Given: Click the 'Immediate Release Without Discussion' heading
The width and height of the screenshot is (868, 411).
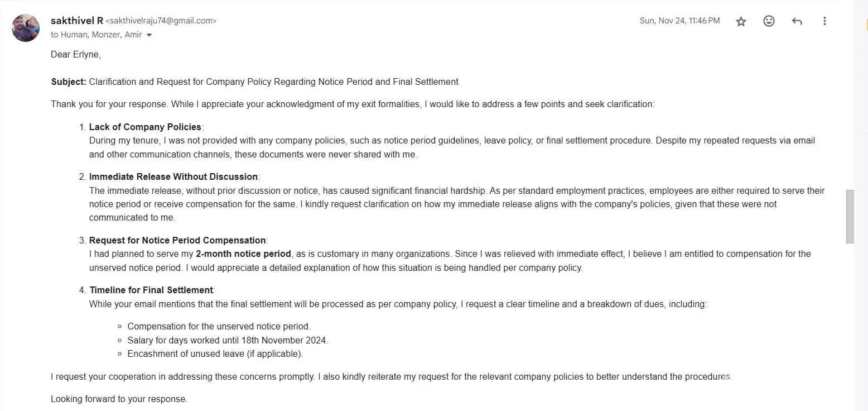Looking at the screenshot, I should click(x=173, y=176).
